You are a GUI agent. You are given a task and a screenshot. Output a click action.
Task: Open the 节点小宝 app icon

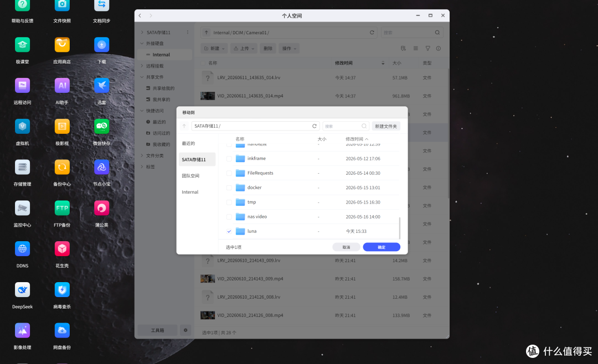101,167
